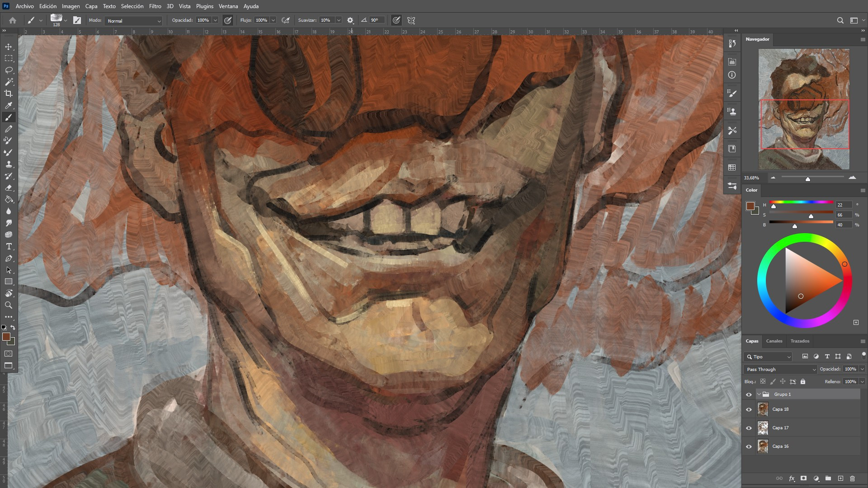
Task: Add layer mask icon
Action: click(x=803, y=478)
